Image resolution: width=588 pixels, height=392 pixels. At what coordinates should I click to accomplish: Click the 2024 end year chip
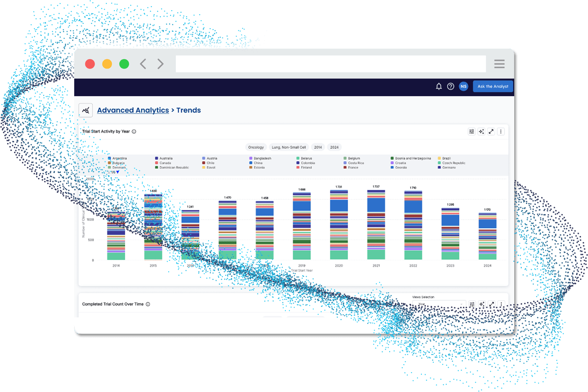334,147
